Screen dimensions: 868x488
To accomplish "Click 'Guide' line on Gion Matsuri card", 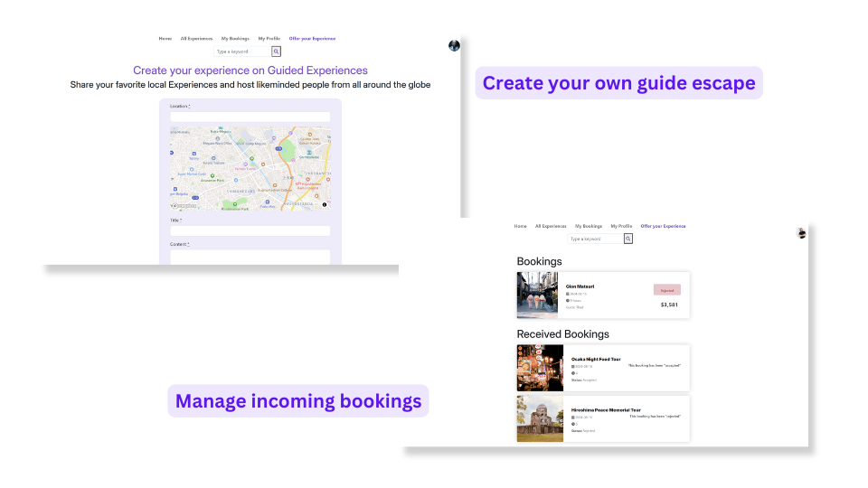I will pos(575,307).
